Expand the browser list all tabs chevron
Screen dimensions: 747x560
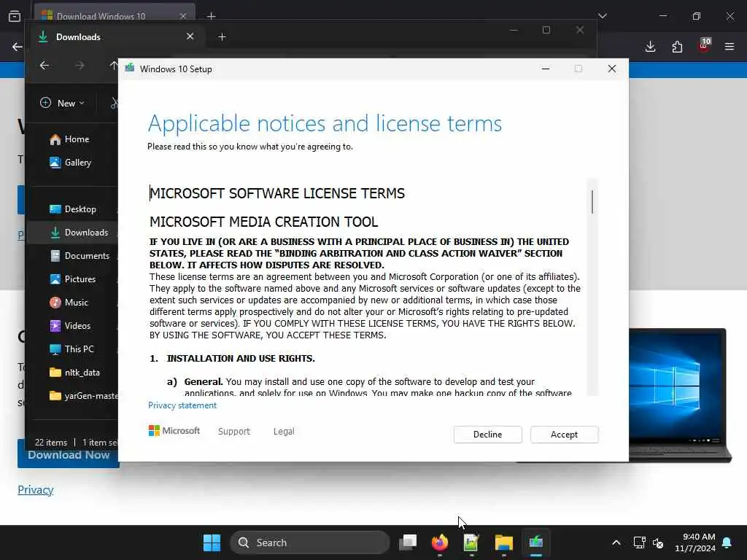(x=603, y=16)
